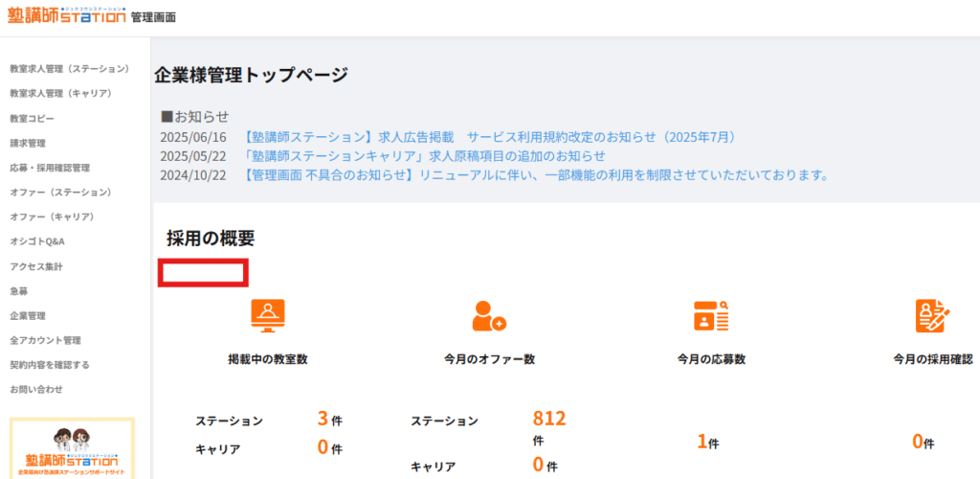
Task: Open オシゴトQ&A from the sidebar
Action: 37,241
